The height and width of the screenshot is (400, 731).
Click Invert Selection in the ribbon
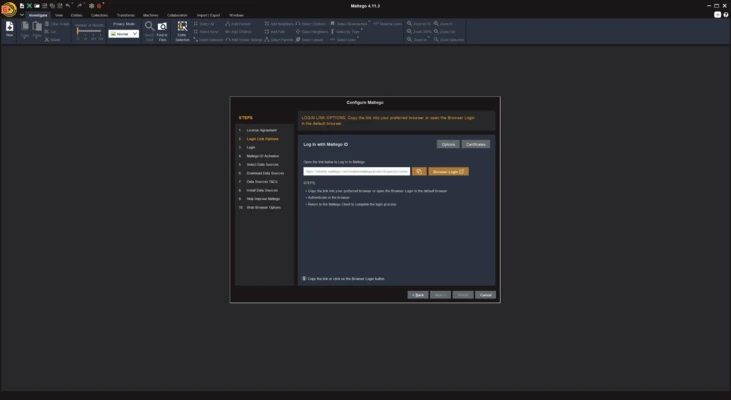208,40
